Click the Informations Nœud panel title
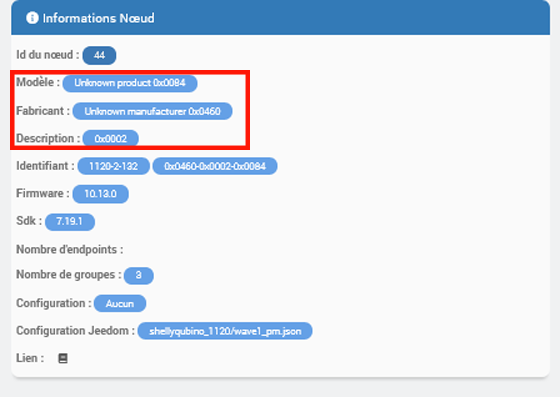The image size is (560, 397). tap(99, 18)
